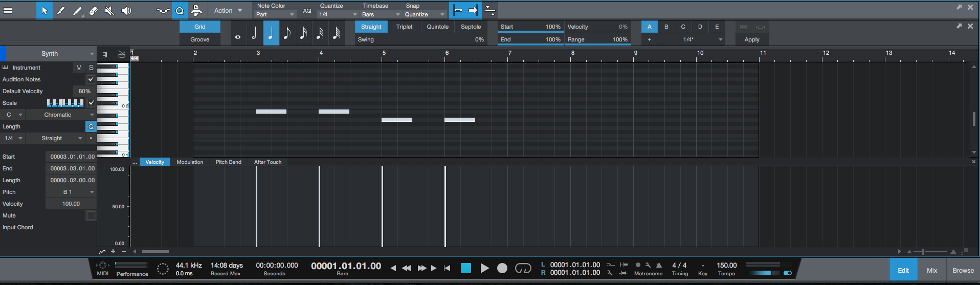Select the Triplet quantize mode

coord(404,27)
